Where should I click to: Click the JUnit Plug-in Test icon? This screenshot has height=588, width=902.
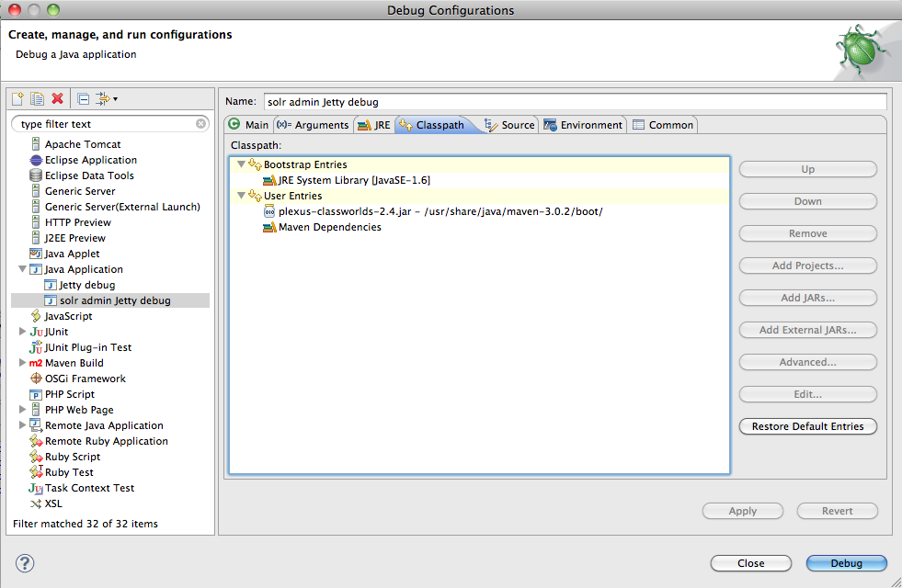[36, 347]
